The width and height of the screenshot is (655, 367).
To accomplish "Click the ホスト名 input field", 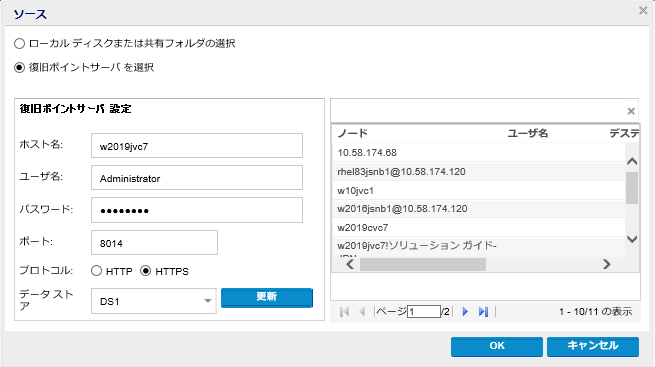I will coord(197,146).
